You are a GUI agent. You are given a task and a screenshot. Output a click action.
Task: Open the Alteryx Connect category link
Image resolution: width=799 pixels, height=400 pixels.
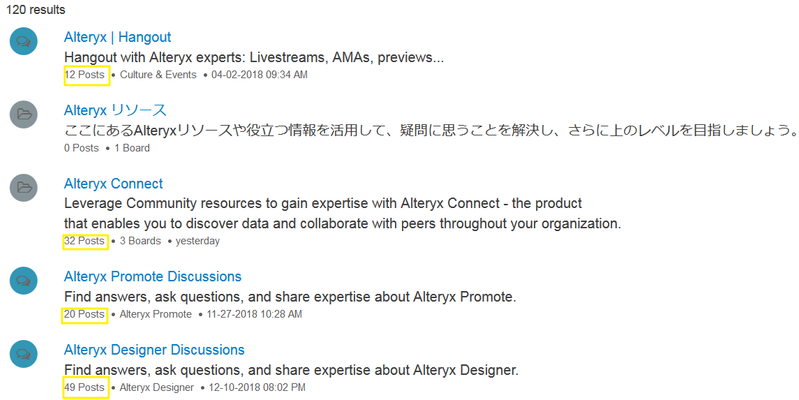click(114, 183)
